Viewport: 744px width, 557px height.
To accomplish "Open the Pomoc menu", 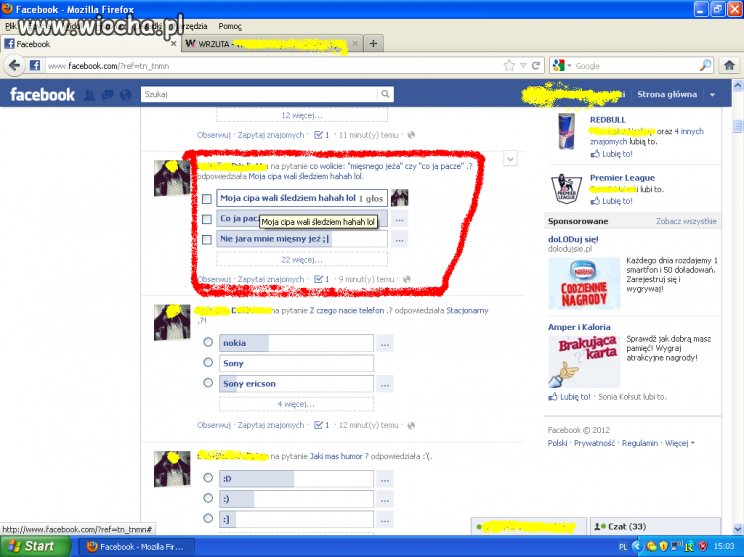I will point(230,26).
